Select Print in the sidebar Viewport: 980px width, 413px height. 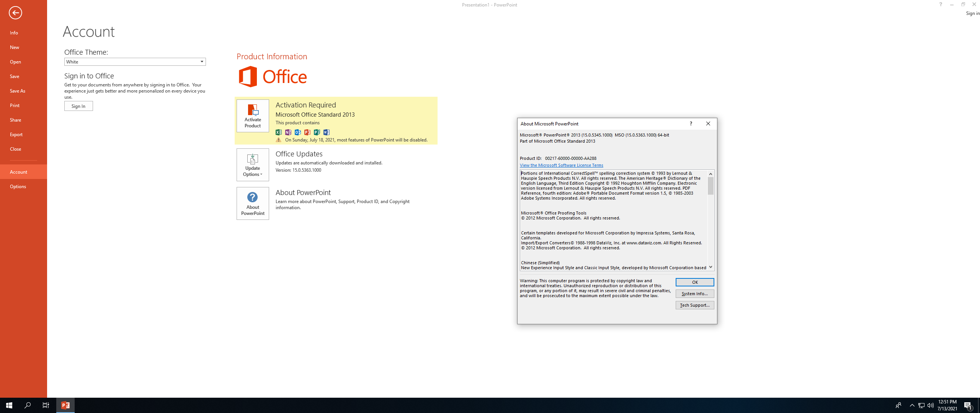(23, 106)
